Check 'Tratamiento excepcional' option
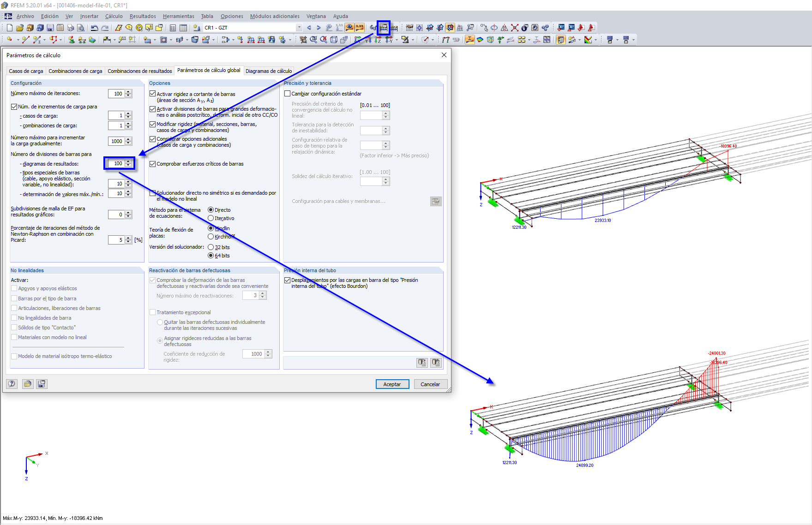Screen dimensions: 812x525 152,312
